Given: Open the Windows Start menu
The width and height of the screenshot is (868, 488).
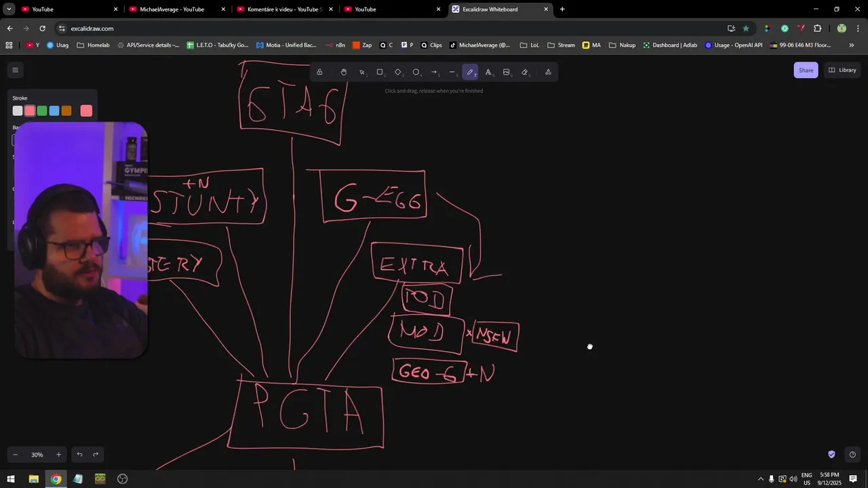Looking at the screenshot, I should point(11,479).
